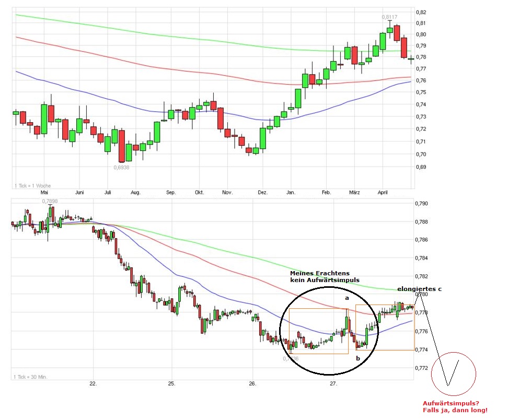The height and width of the screenshot is (420, 508).
Task: Click the '25.' date on the 30-minute axis
Action: click(172, 384)
